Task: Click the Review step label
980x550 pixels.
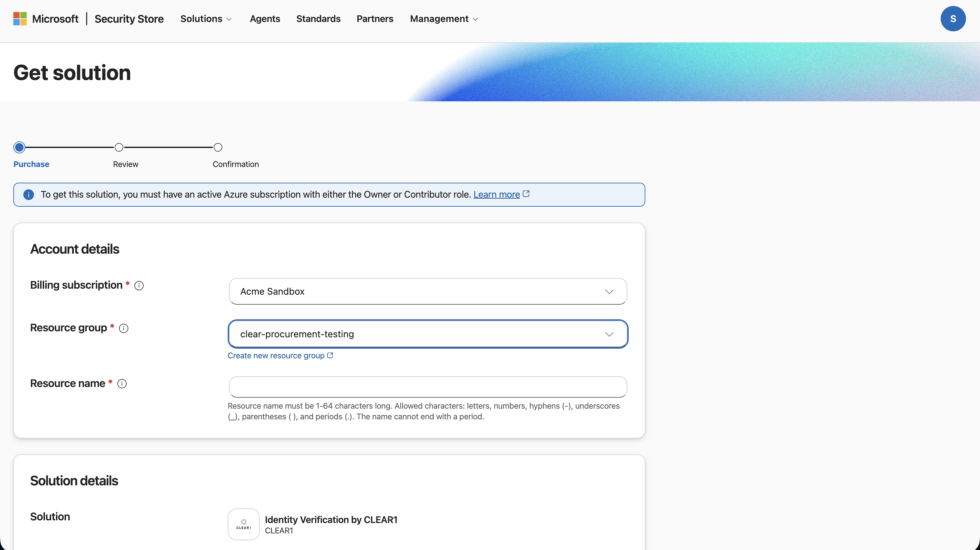Action: click(x=126, y=164)
